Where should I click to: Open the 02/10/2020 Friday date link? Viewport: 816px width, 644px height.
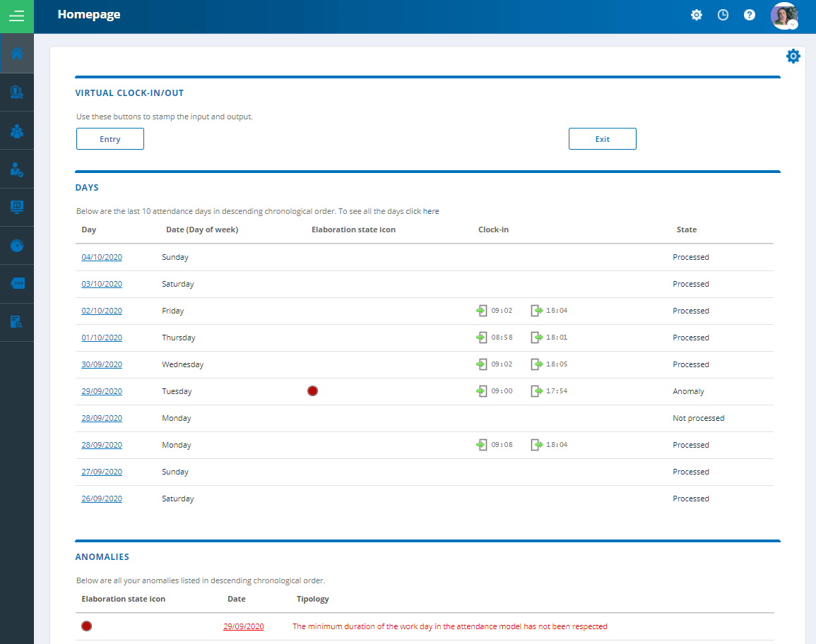[102, 311]
